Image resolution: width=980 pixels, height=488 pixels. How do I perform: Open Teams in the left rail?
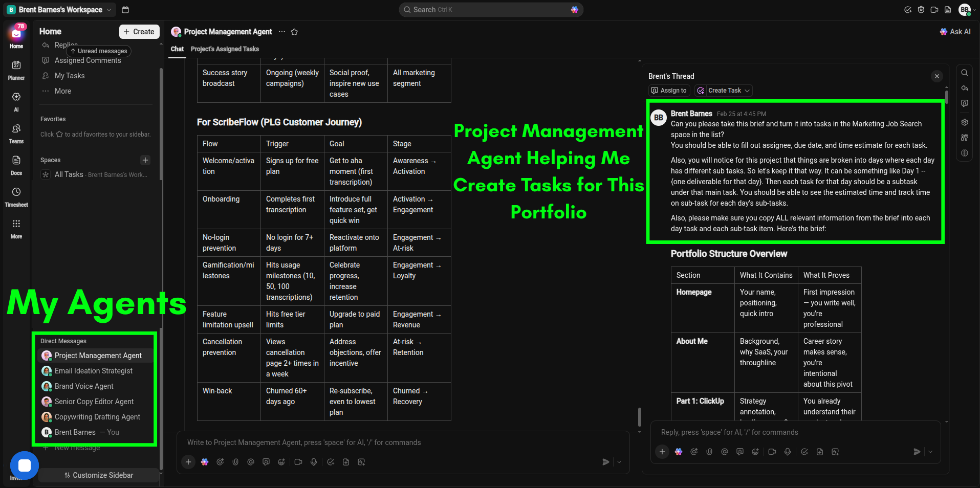[16, 134]
